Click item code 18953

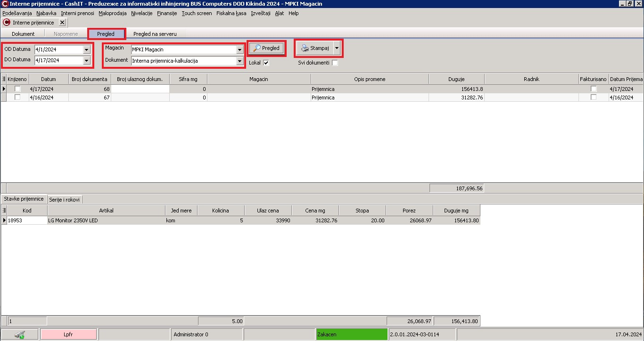pyautogui.click(x=15, y=220)
